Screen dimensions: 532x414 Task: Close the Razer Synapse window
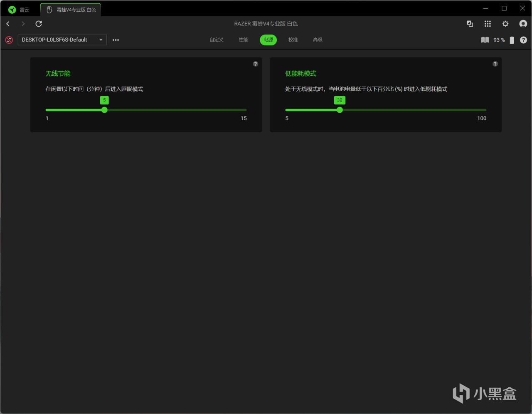coord(522,8)
